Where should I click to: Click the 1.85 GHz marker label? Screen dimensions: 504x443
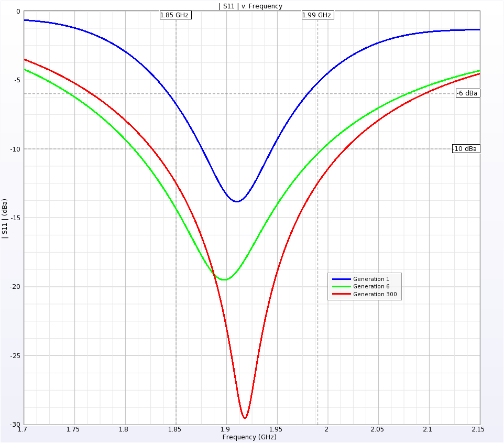[x=176, y=15]
